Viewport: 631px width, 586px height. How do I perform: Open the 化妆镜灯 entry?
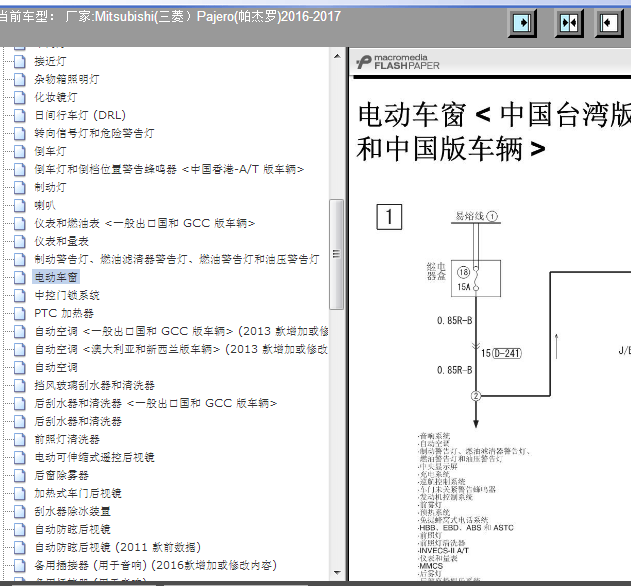coord(56,97)
